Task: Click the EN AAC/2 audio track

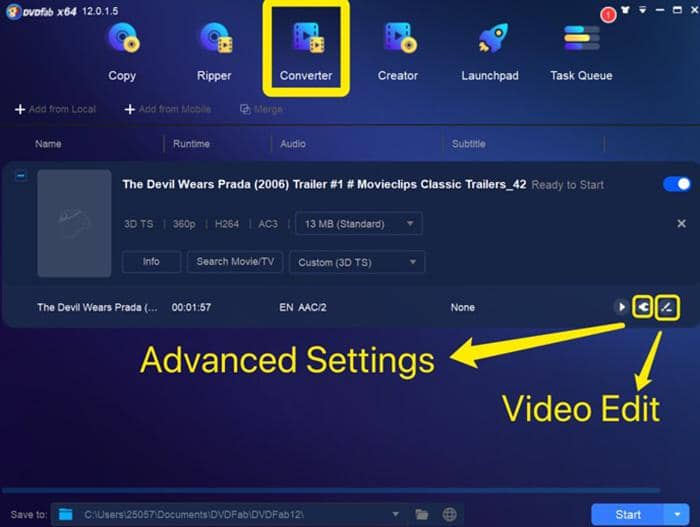Action: [x=303, y=308]
